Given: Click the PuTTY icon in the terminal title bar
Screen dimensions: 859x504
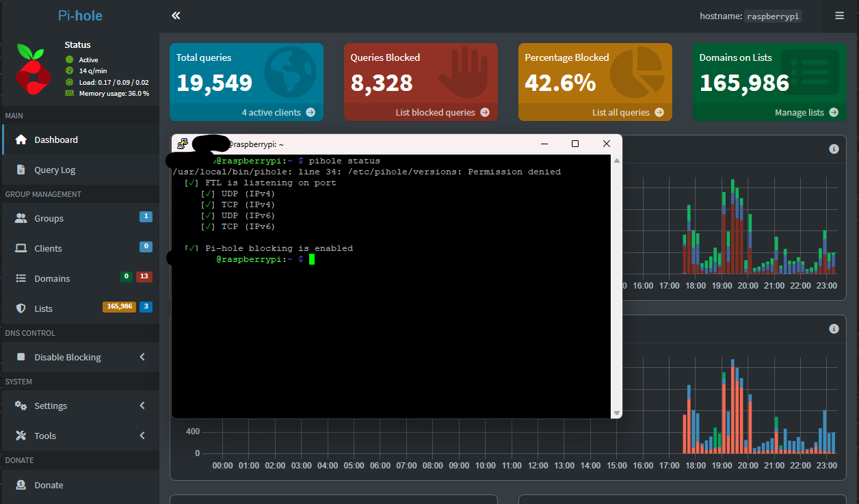Looking at the screenshot, I should pos(183,144).
